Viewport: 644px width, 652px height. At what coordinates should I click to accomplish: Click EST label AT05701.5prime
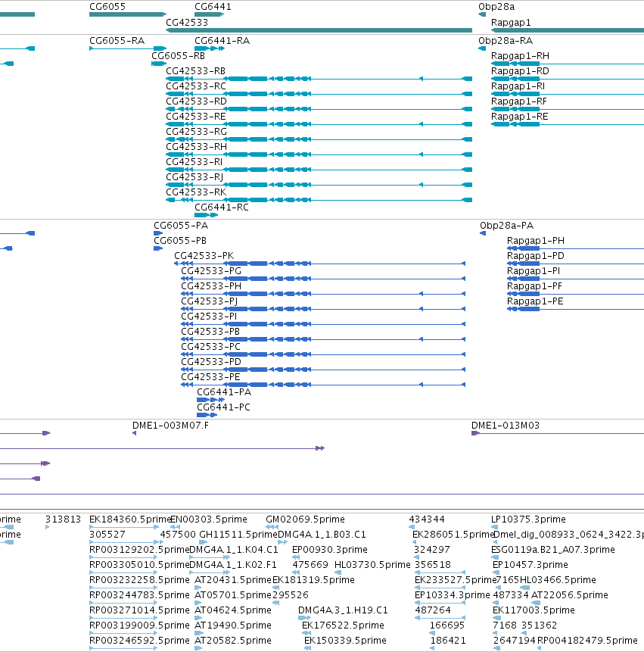(232, 595)
